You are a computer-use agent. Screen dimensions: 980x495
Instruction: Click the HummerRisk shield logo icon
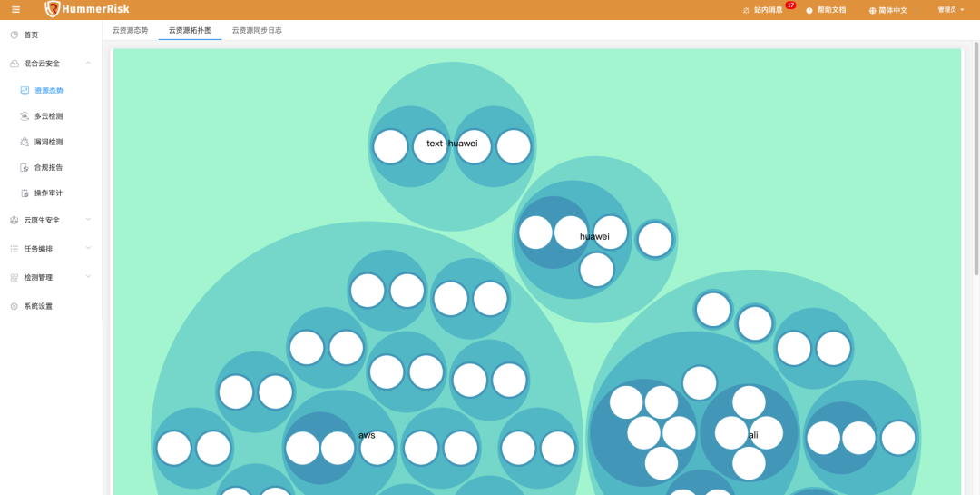pyautogui.click(x=54, y=9)
